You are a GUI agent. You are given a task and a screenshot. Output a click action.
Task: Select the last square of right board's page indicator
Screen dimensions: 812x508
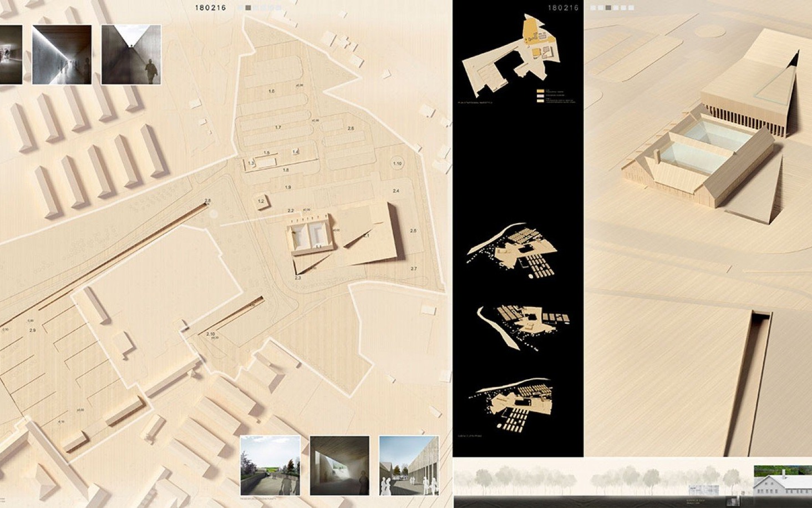pyautogui.click(x=631, y=8)
